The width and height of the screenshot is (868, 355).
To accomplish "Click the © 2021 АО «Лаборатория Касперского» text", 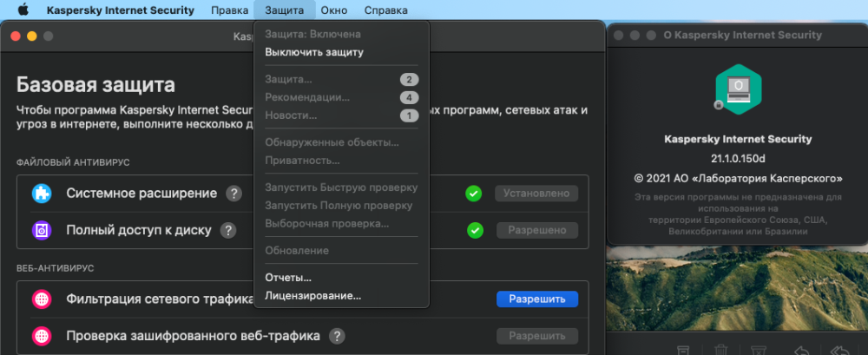I will pyautogui.click(x=738, y=178).
